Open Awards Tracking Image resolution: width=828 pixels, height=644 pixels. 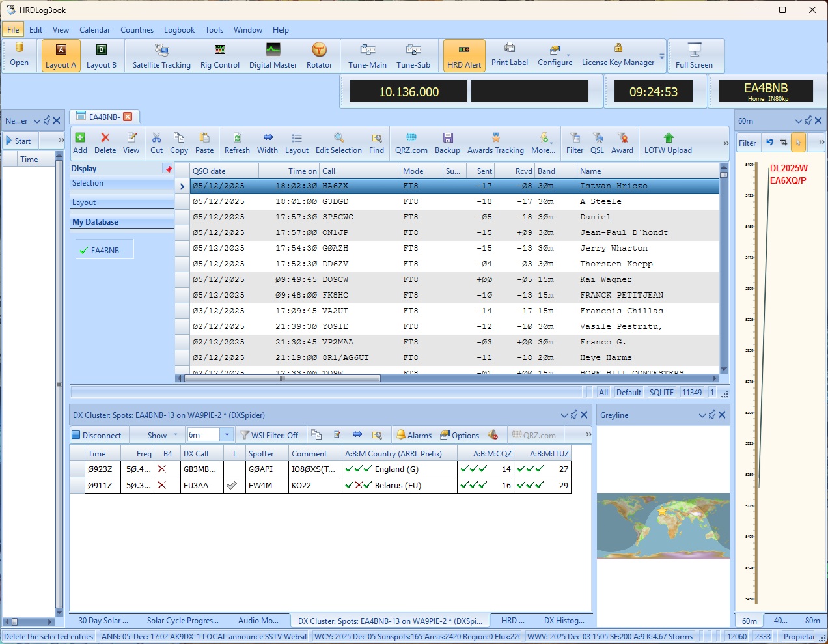495,143
